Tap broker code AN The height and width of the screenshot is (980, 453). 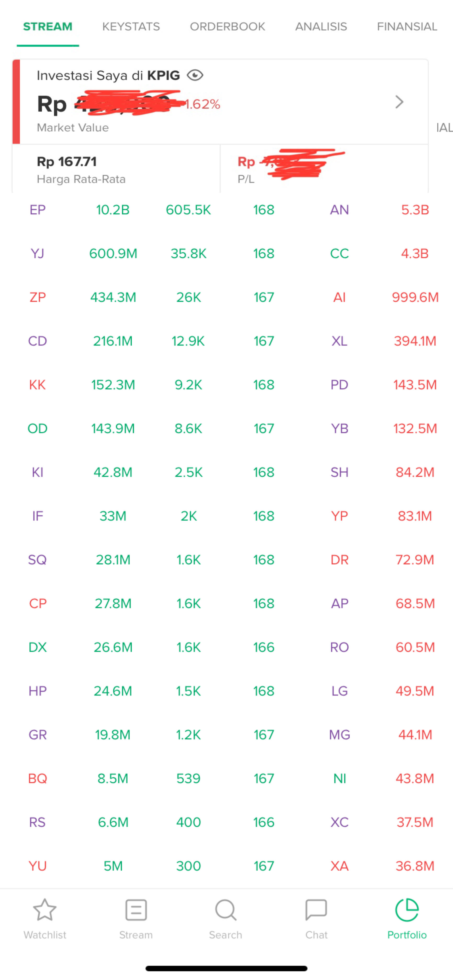(339, 210)
